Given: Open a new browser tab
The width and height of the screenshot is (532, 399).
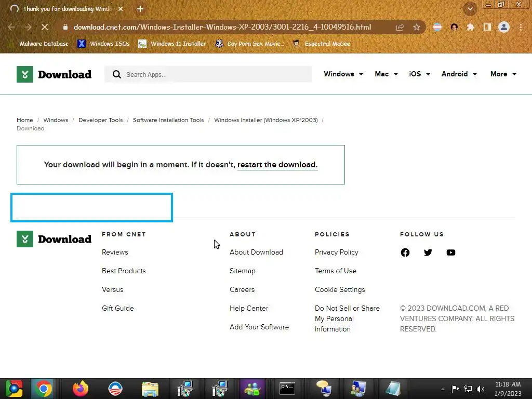Looking at the screenshot, I should 140,9.
